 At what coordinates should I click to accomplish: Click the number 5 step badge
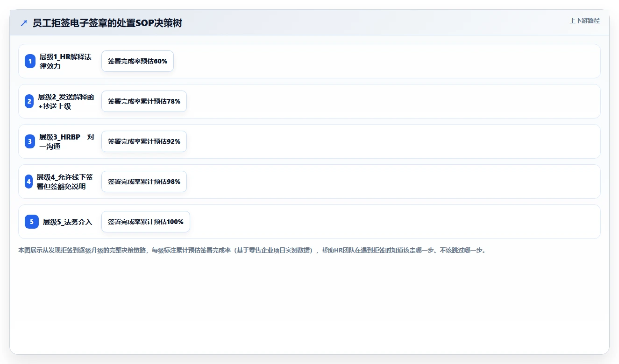pos(32,222)
